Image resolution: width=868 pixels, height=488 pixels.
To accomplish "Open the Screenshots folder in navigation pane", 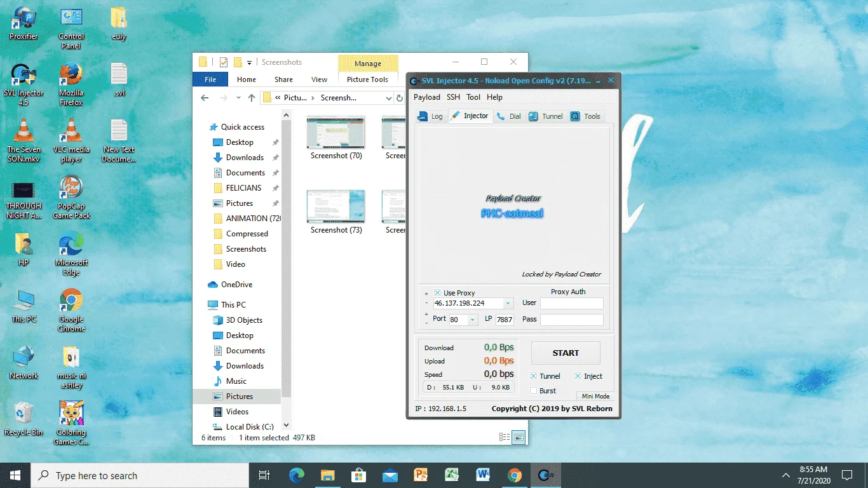I will (246, 249).
